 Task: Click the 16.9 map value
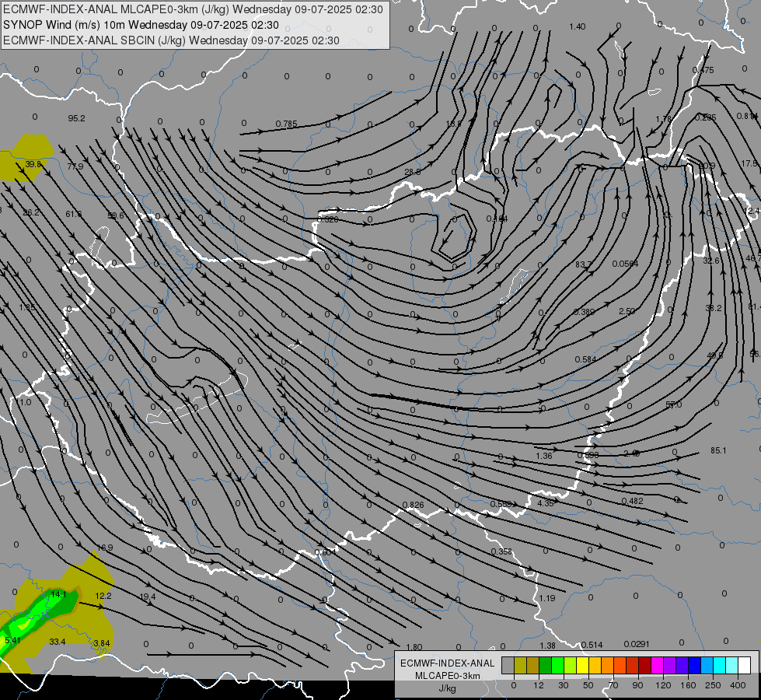(x=105, y=548)
